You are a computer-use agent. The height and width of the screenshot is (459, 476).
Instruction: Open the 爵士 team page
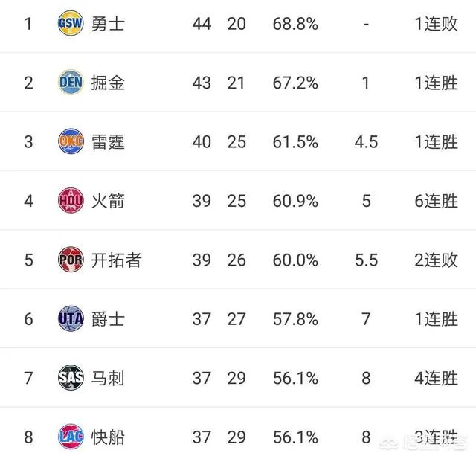pos(109,319)
